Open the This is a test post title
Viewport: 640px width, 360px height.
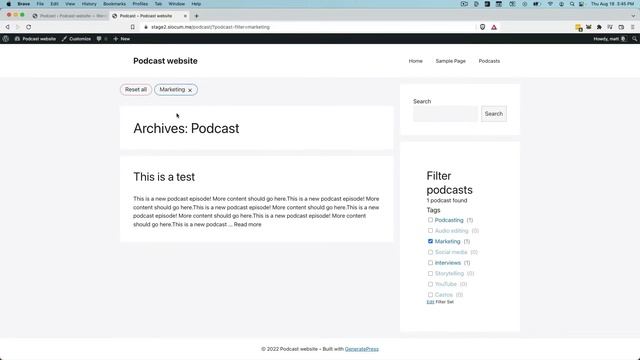pyautogui.click(x=164, y=177)
